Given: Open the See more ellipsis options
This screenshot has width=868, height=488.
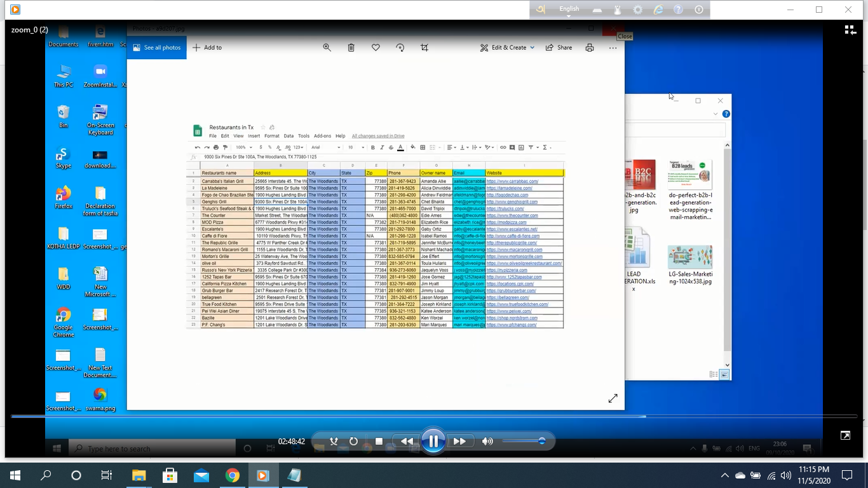Looking at the screenshot, I should click(612, 47).
